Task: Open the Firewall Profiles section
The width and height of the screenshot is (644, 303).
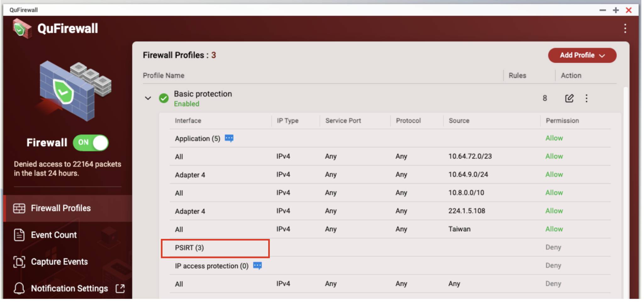Action: (x=61, y=208)
